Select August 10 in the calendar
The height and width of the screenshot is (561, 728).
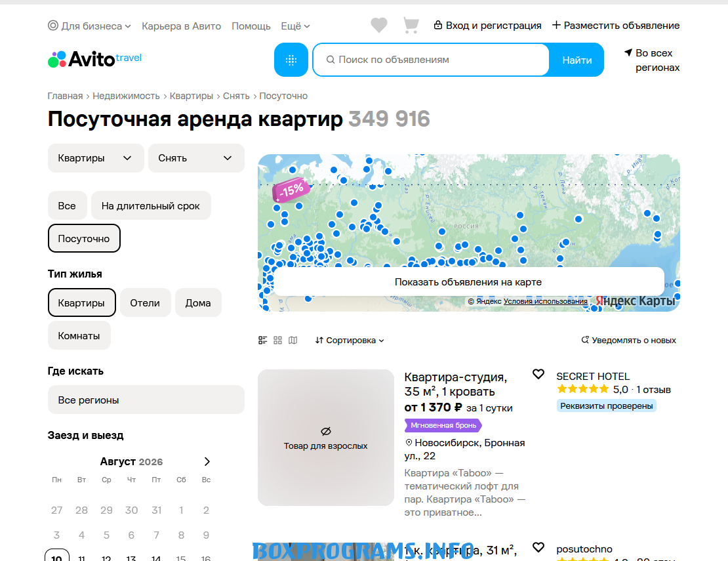click(x=56, y=558)
